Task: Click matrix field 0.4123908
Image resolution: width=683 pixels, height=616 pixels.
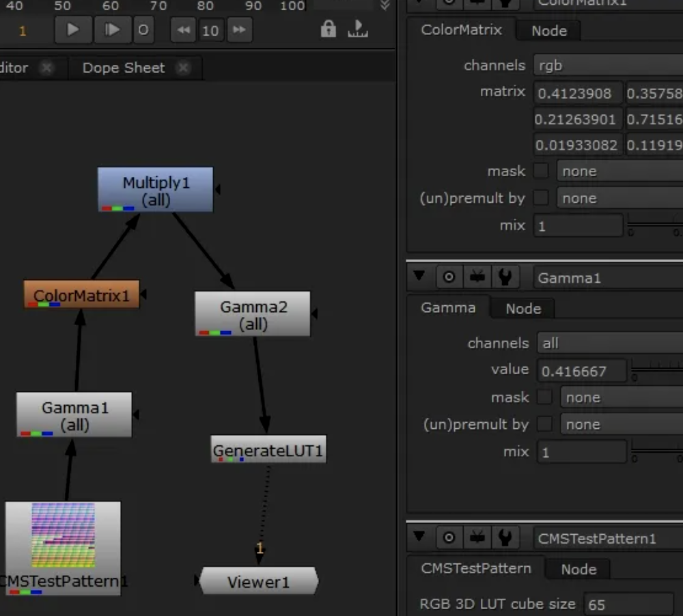Action: pyautogui.click(x=578, y=94)
